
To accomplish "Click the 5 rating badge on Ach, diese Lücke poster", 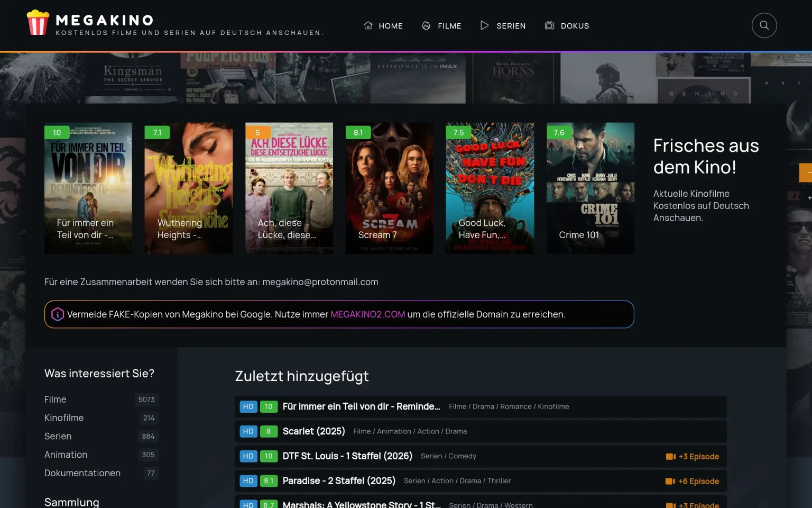I will pyautogui.click(x=258, y=132).
